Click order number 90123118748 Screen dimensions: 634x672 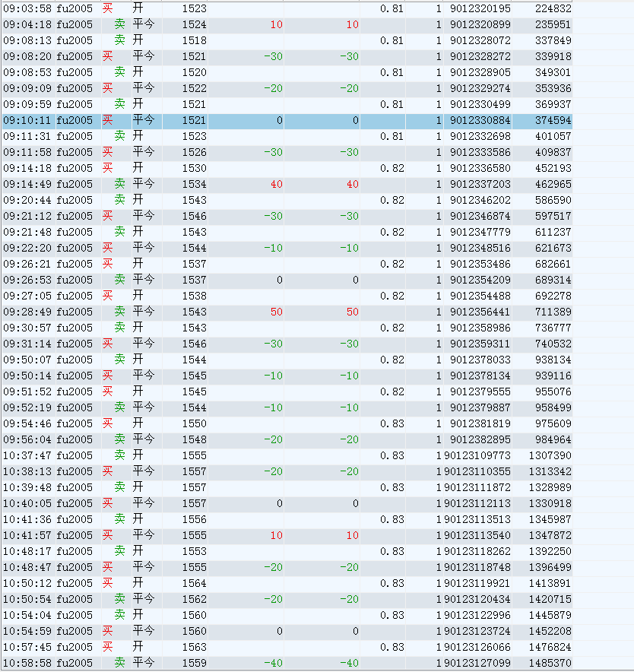click(x=477, y=567)
